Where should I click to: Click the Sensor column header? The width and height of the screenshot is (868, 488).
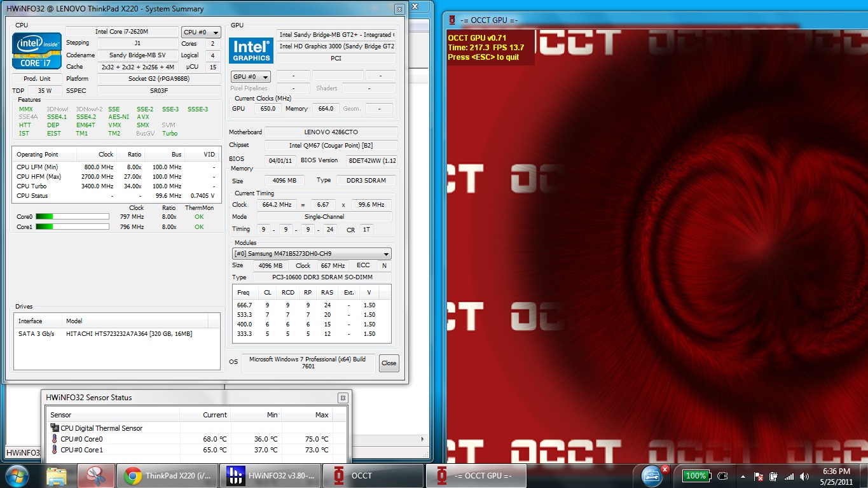click(x=113, y=415)
